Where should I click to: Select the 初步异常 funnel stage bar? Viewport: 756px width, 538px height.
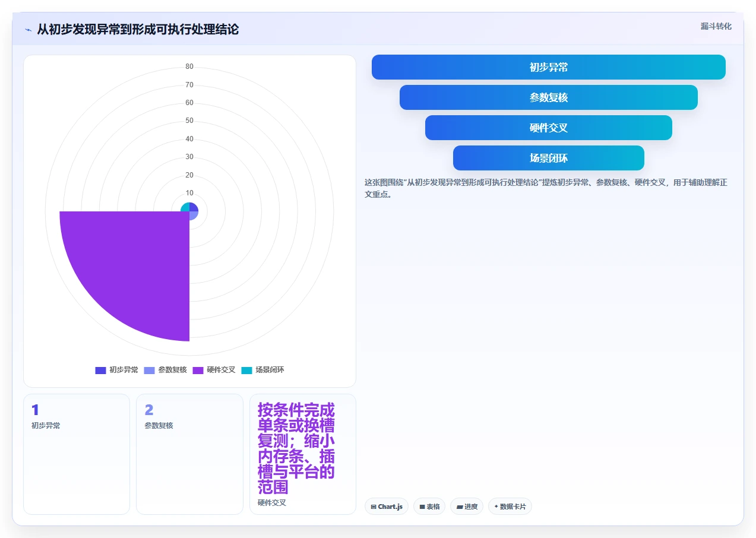549,67
